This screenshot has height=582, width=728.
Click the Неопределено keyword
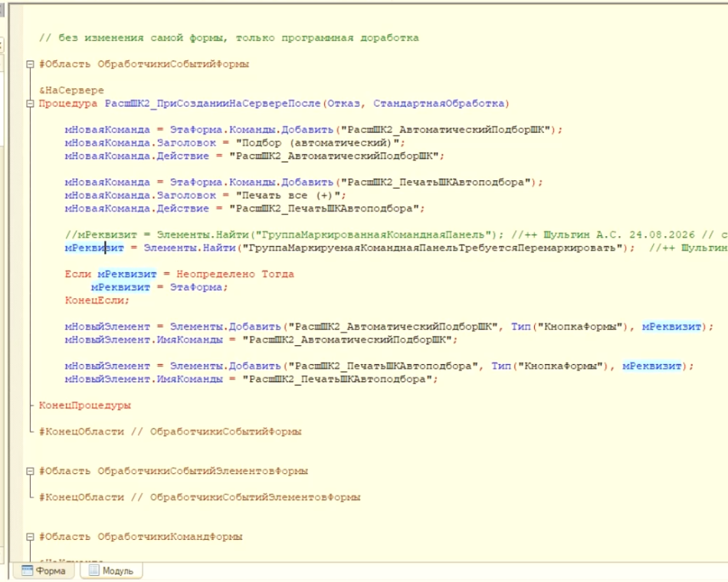point(215,274)
